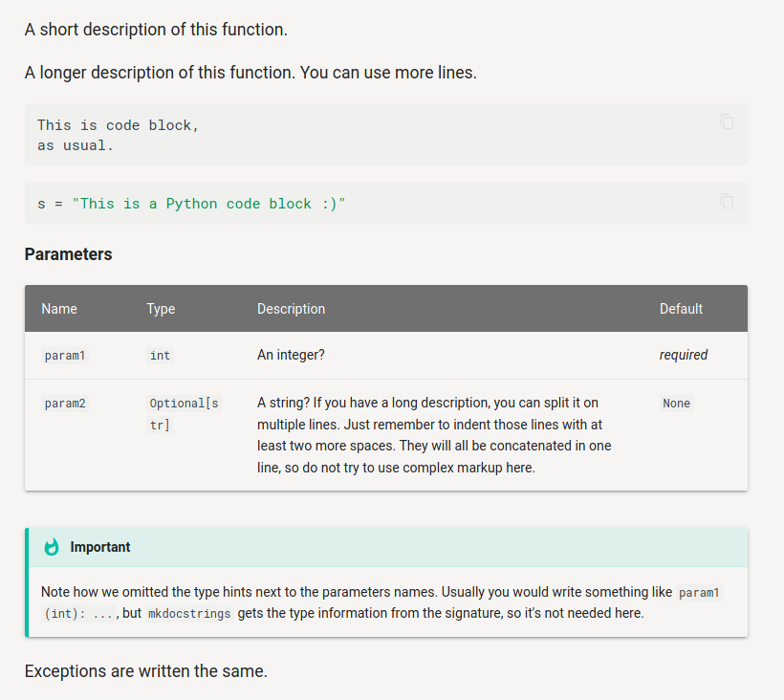
Task: Click the Description column header
Action: [291, 309]
